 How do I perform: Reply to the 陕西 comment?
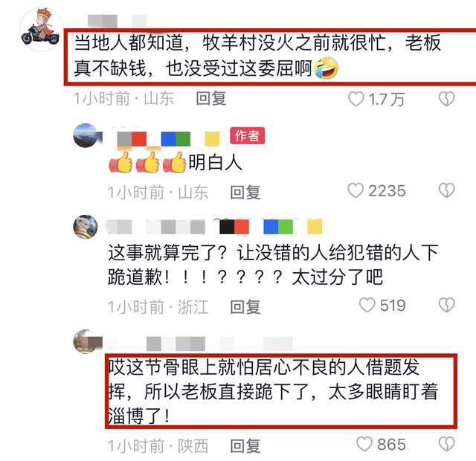point(245,446)
